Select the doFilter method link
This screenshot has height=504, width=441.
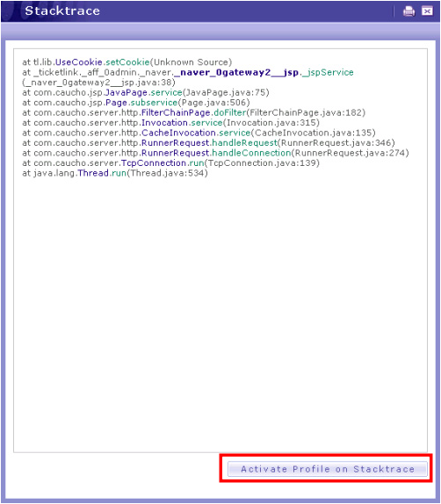(230, 112)
